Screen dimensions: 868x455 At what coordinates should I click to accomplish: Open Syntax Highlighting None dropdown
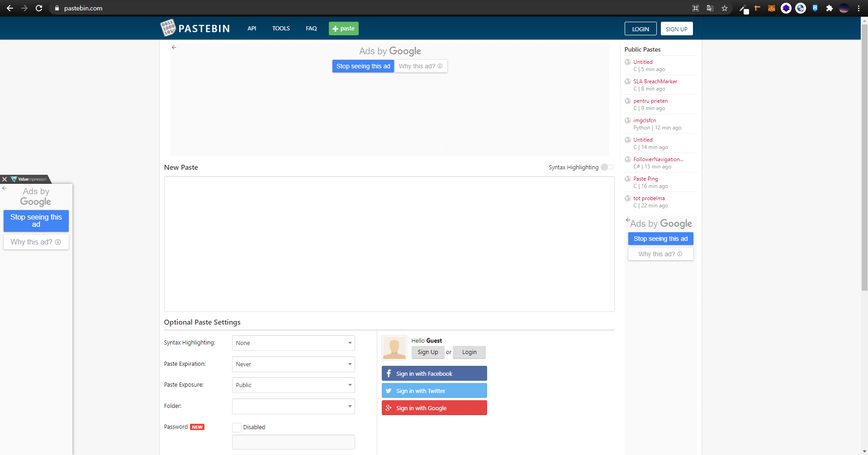pyautogui.click(x=293, y=343)
